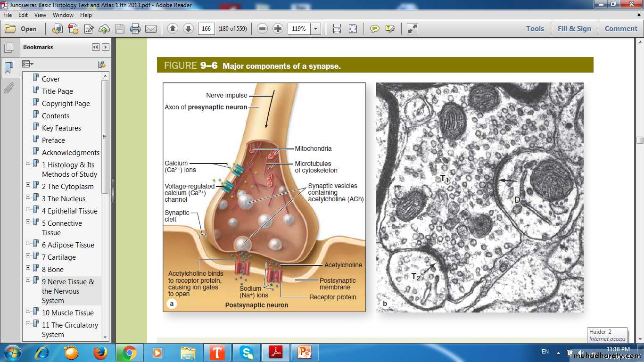This screenshot has height=362, width=644.
Task: Open the zoom percentage dropdown
Action: coord(316,29)
